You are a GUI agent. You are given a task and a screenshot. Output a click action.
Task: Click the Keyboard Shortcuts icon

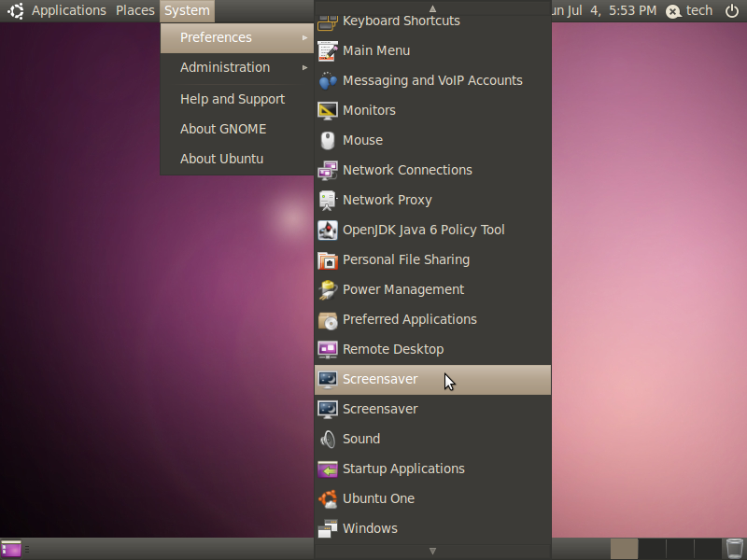point(328,21)
